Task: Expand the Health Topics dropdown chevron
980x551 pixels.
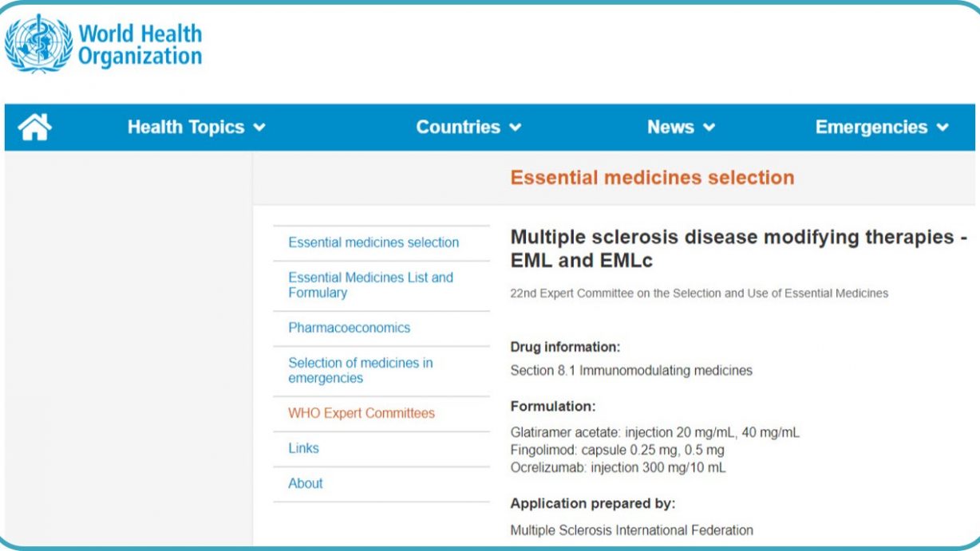Action: point(259,128)
